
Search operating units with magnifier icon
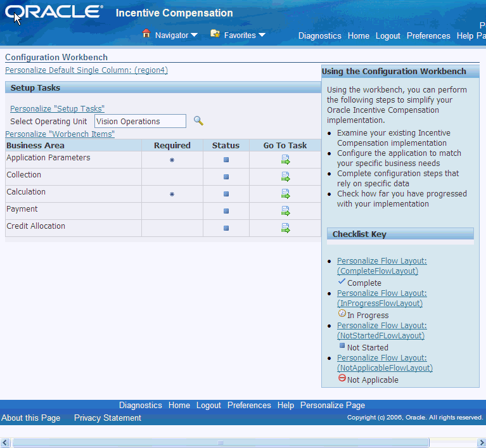[198, 121]
